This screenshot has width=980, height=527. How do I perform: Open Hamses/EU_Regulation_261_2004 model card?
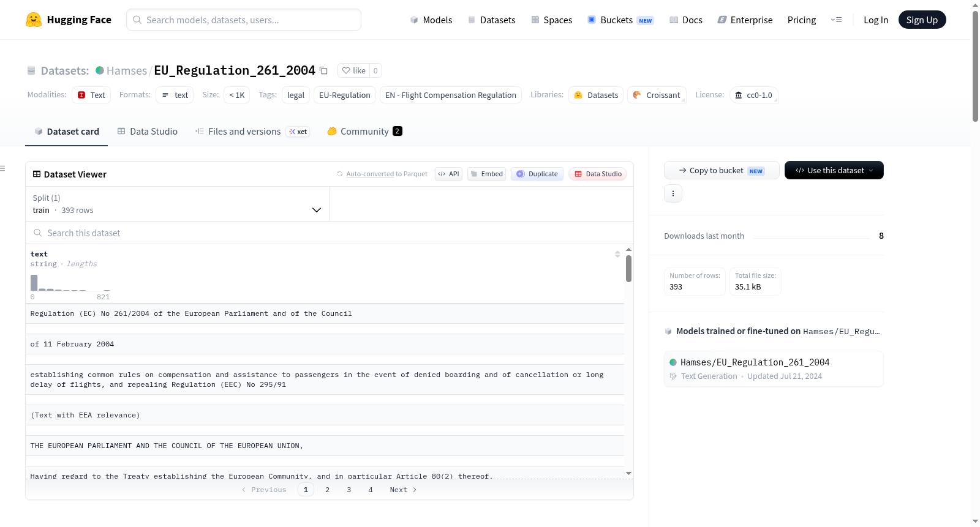point(774,368)
